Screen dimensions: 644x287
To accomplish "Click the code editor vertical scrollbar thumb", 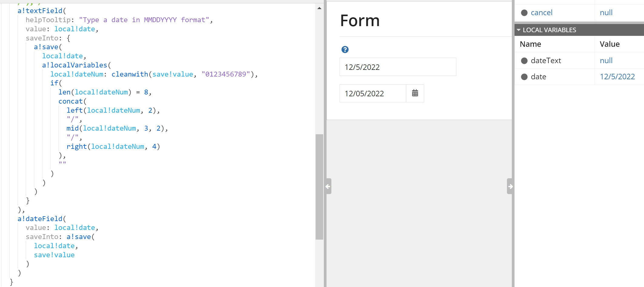I will coord(319,187).
